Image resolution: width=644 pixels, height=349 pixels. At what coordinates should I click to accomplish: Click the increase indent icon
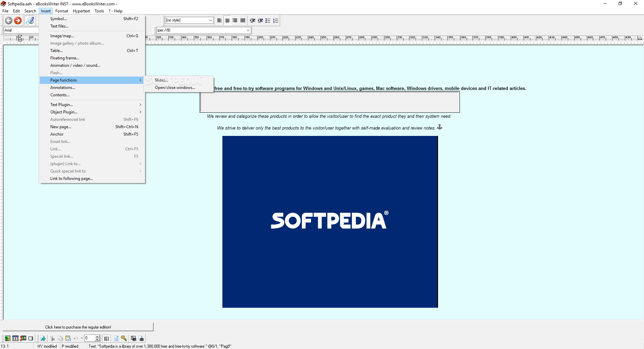point(260,20)
